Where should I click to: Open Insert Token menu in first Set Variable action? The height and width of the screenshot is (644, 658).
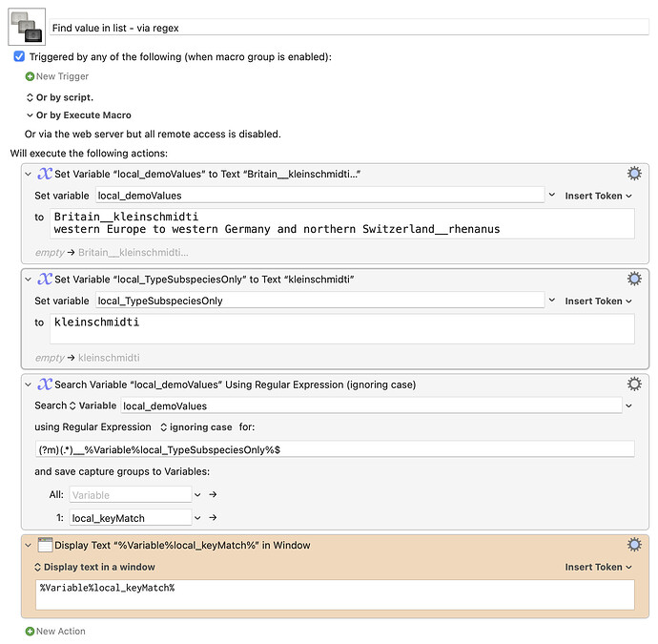click(x=598, y=196)
